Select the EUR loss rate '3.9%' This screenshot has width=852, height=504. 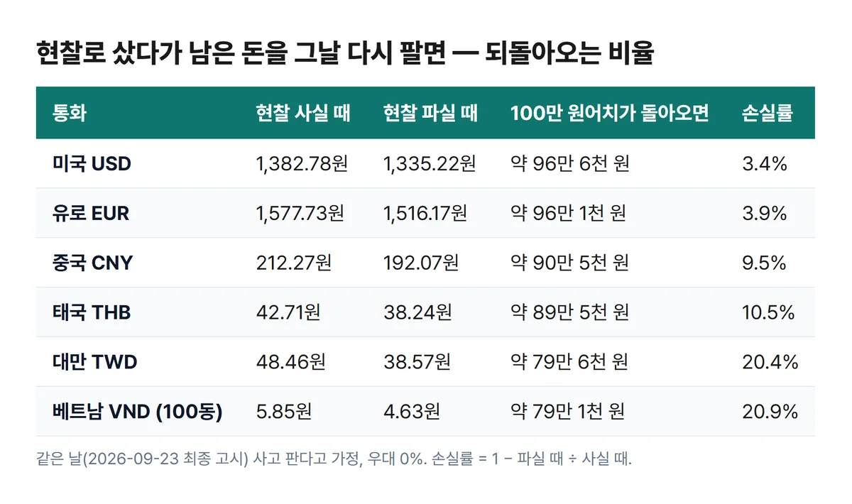point(765,213)
